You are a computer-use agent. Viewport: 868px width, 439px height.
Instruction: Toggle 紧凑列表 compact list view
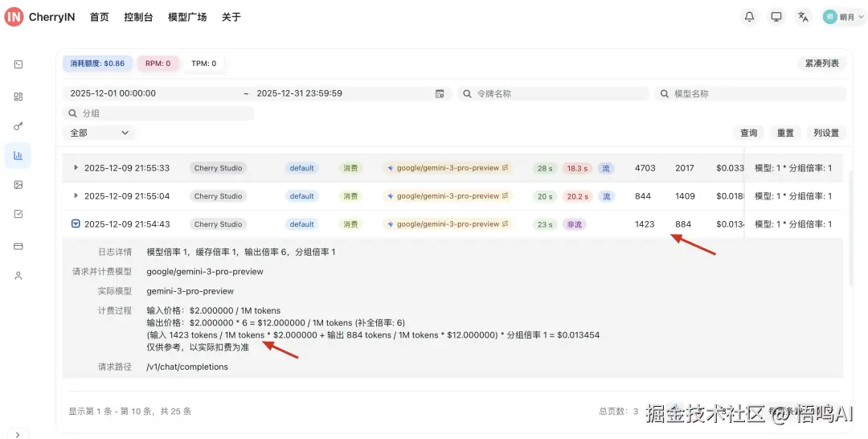pyautogui.click(x=822, y=63)
